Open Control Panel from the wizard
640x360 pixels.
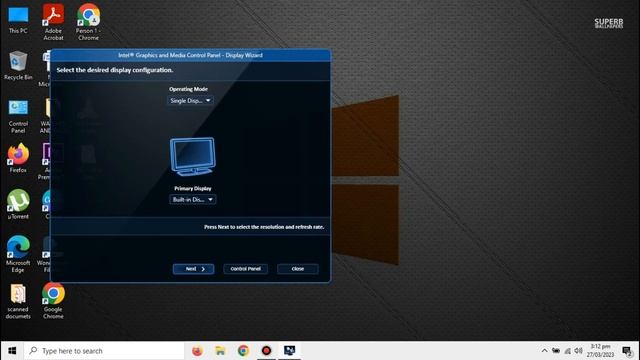pyautogui.click(x=245, y=269)
